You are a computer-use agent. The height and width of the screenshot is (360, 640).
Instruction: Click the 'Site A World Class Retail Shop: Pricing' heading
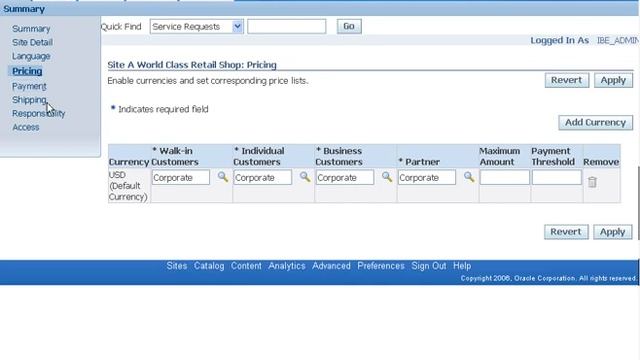tap(192, 65)
